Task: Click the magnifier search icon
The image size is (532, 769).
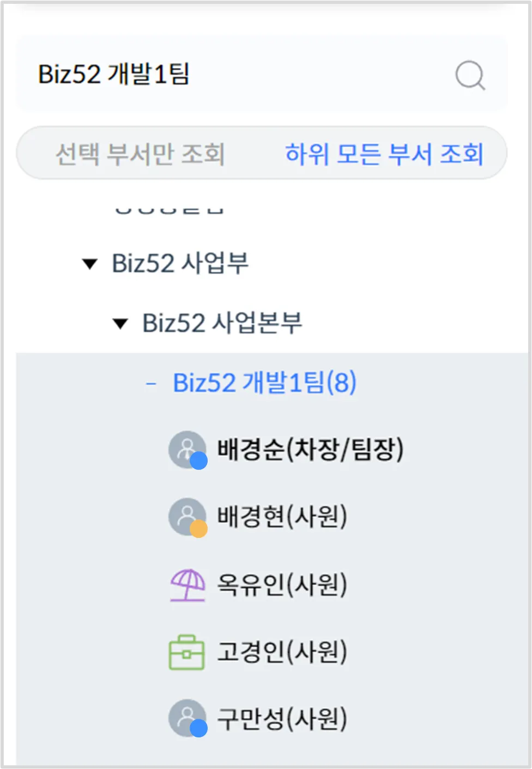Action: click(470, 75)
